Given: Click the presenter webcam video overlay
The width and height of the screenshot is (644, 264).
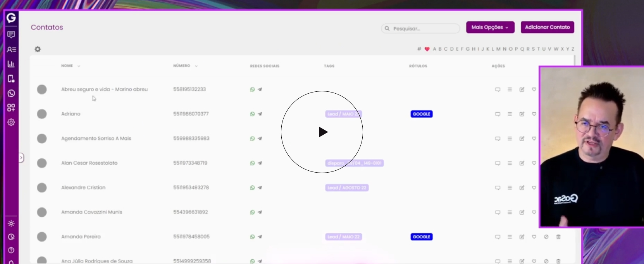Looking at the screenshot, I should click(592, 147).
